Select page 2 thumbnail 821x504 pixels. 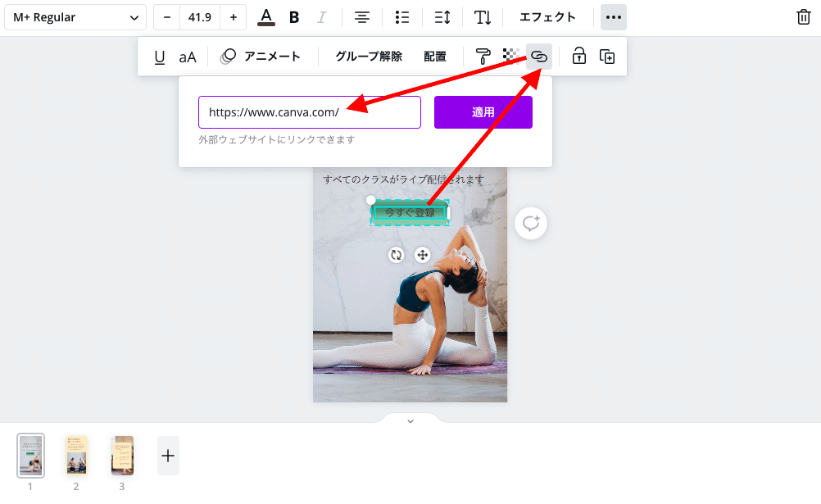click(x=76, y=456)
